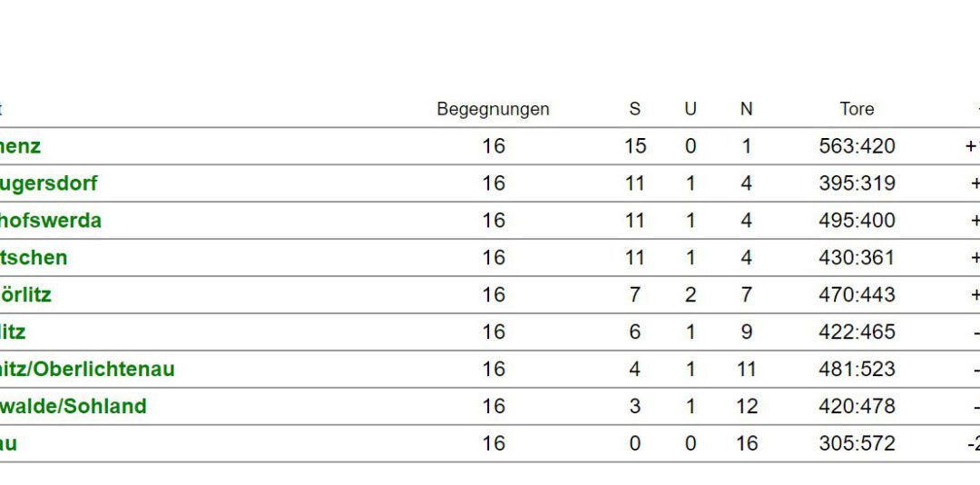Click the Tore column header
This screenshot has width=980, height=485.
coord(857,109)
